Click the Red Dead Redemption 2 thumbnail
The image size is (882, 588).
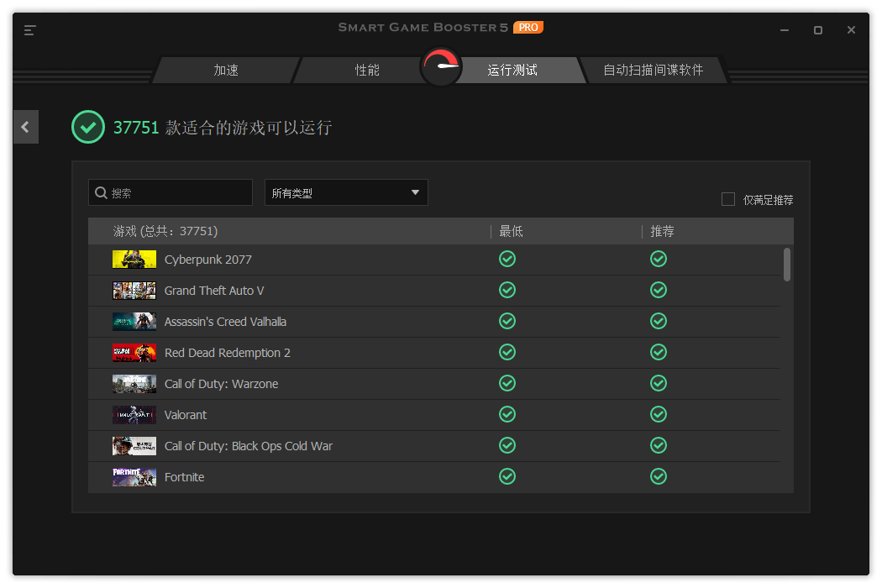tap(134, 352)
